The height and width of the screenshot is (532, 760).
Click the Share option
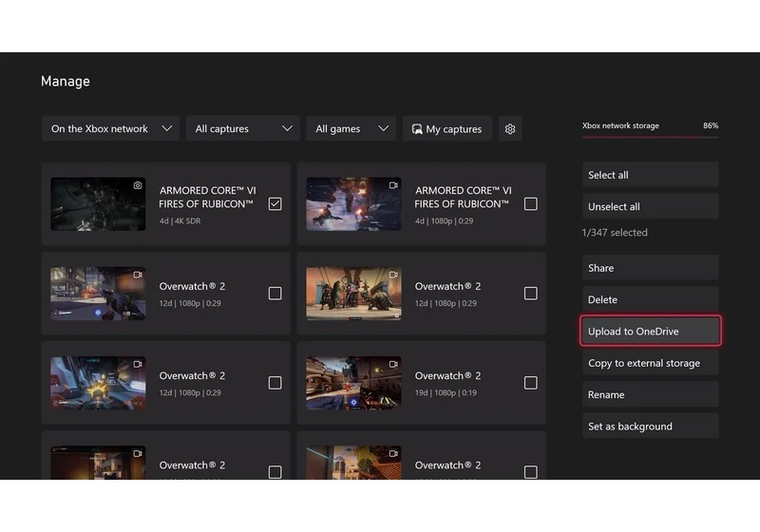pyautogui.click(x=651, y=268)
